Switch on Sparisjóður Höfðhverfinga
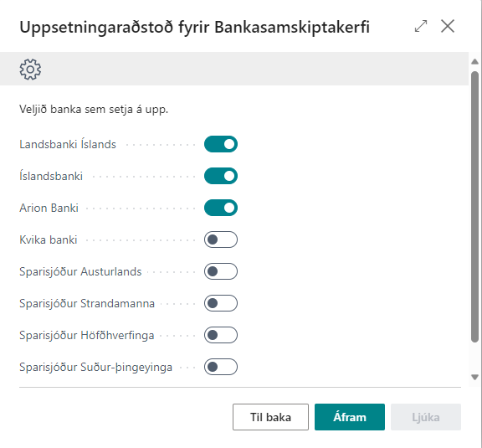The image size is (482, 448). (221, 335)
